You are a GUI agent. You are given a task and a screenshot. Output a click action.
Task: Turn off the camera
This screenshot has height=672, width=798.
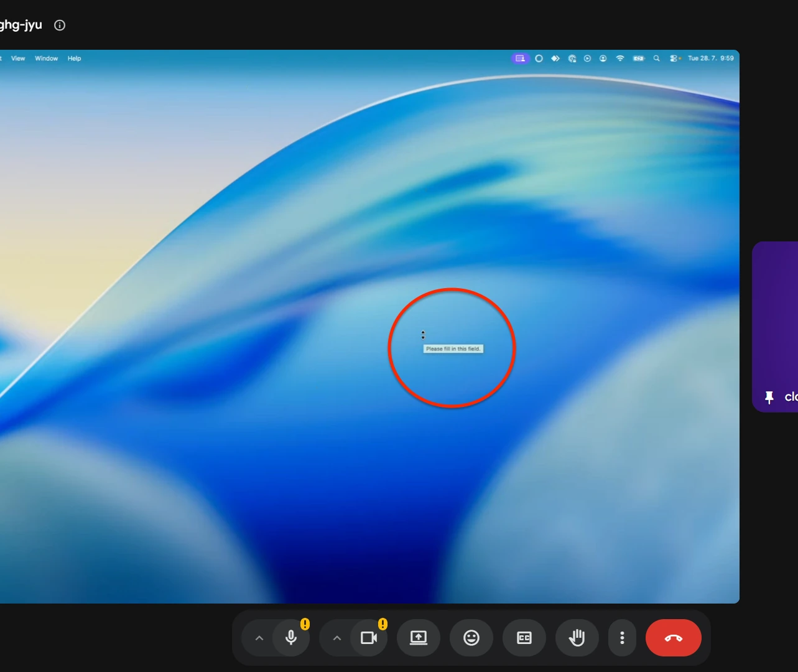pyautogui.click(x=369, y=638)
